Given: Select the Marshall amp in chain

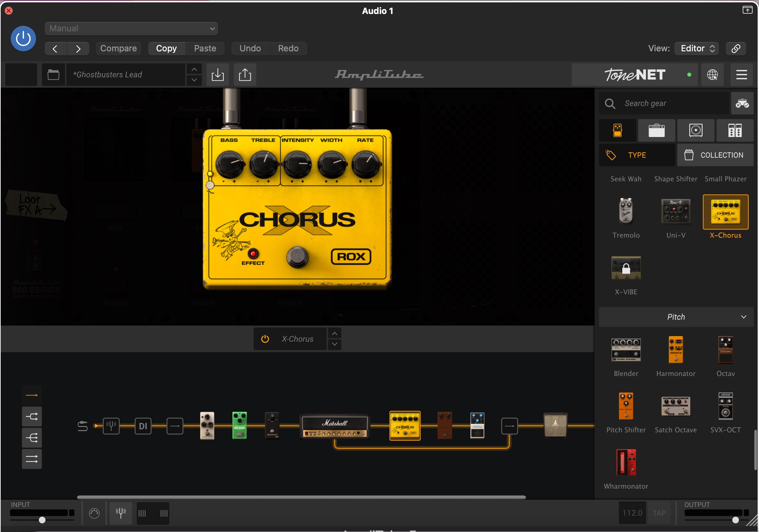Looking at the screenshot, I should coord(335,426).
